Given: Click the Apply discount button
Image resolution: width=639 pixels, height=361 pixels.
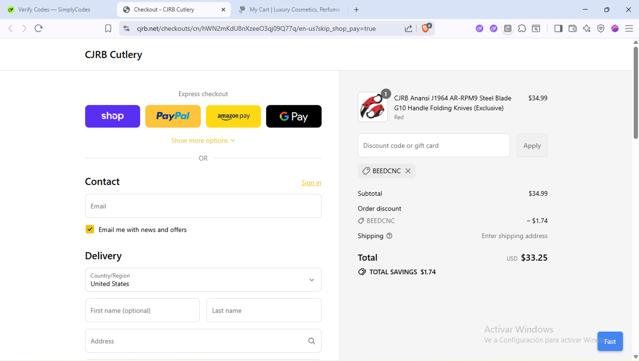Looking at the screenshot, I should click(x=532, y=145).
